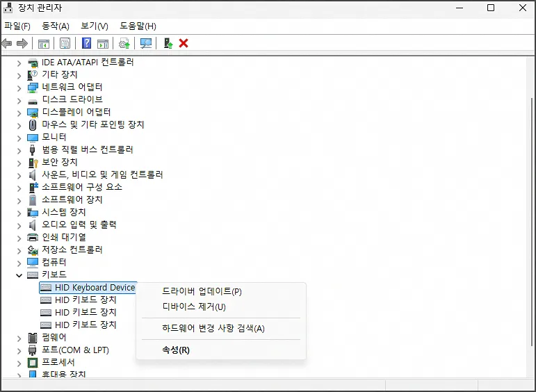This screenshot has width=536, height=392.
Task: Select the 저장소 컨트롤러 label
Action: (x=72, y=250)
